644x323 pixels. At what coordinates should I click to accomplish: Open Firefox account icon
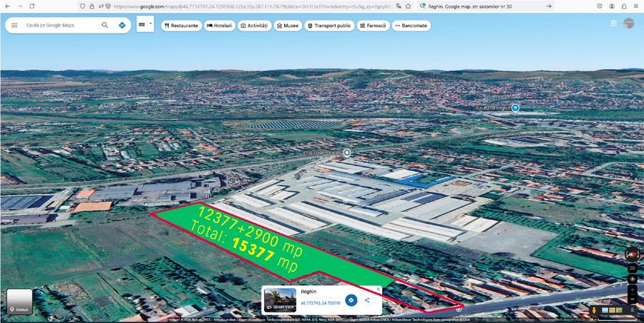pos(612,6)
